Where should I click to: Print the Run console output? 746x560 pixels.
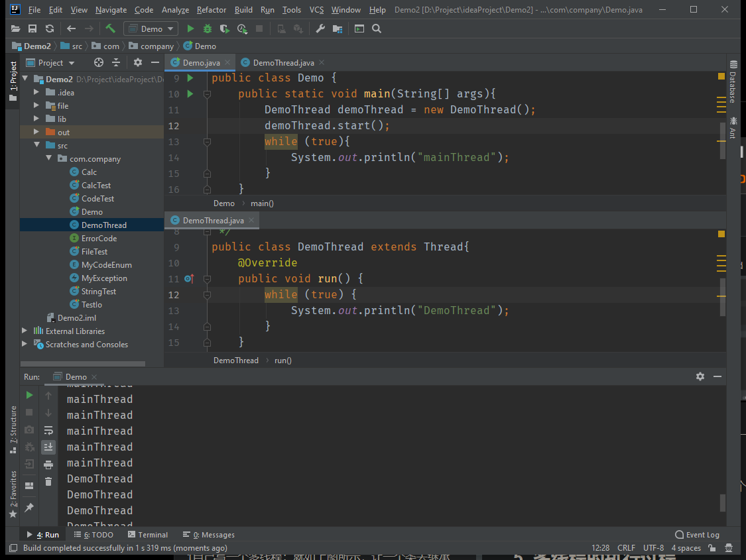[48, 465]
